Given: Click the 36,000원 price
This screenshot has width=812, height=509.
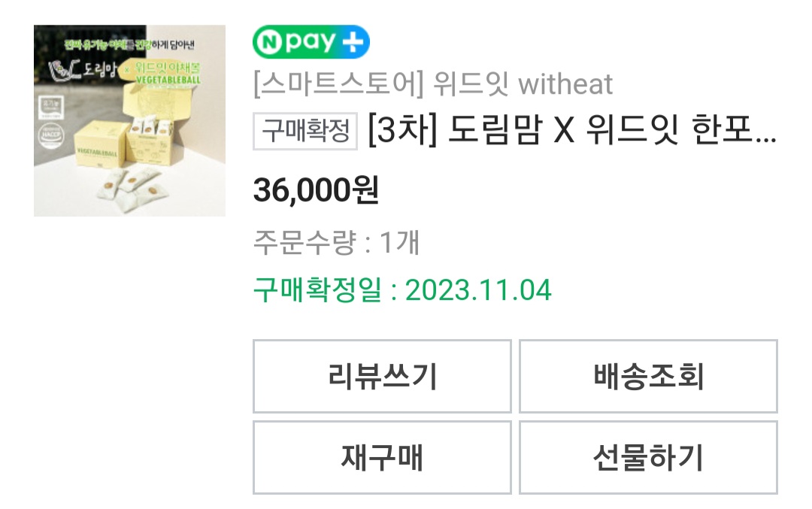Looking at the screenshot, I should click(x=316, y=190).
